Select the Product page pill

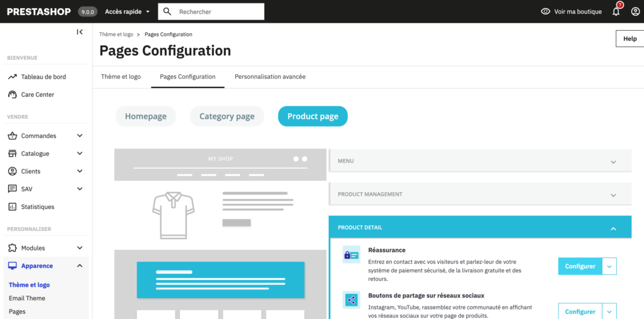tap(313, 116)
